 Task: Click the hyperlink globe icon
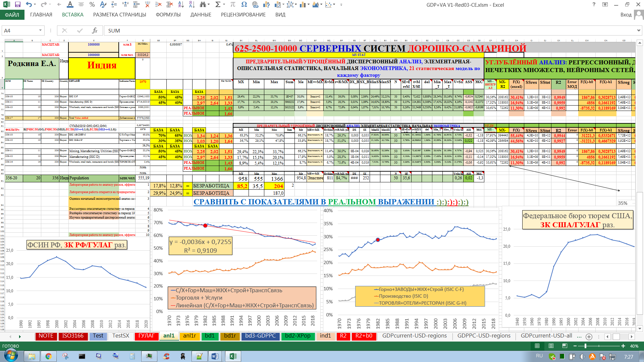point(255,5)
